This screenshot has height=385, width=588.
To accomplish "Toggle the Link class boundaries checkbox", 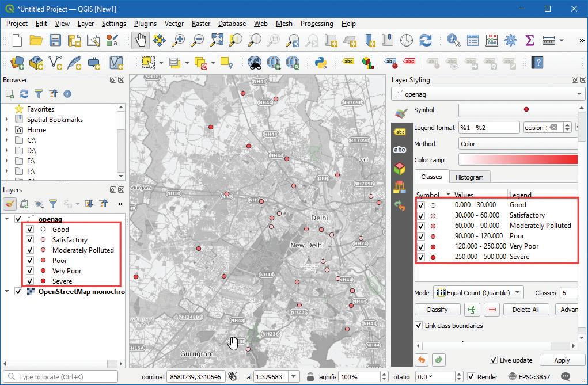I will [x=419, y=326].
